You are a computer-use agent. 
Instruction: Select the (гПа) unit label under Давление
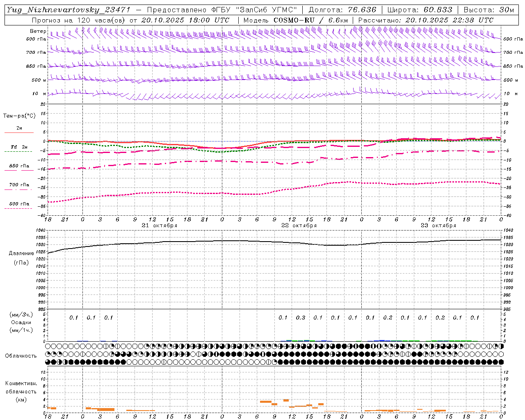[21, 262]
